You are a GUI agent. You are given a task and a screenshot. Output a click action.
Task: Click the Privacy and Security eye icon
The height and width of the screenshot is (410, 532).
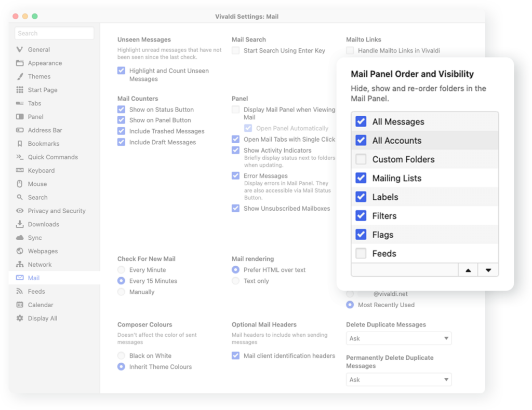click(20, 211)
